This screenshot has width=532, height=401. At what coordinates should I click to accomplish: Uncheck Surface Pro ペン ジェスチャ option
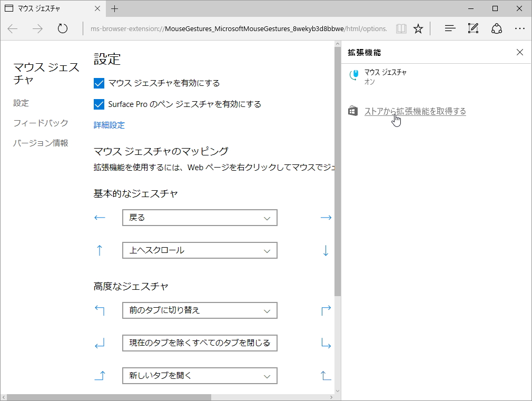pyautogui.click(x=98, y=104)
